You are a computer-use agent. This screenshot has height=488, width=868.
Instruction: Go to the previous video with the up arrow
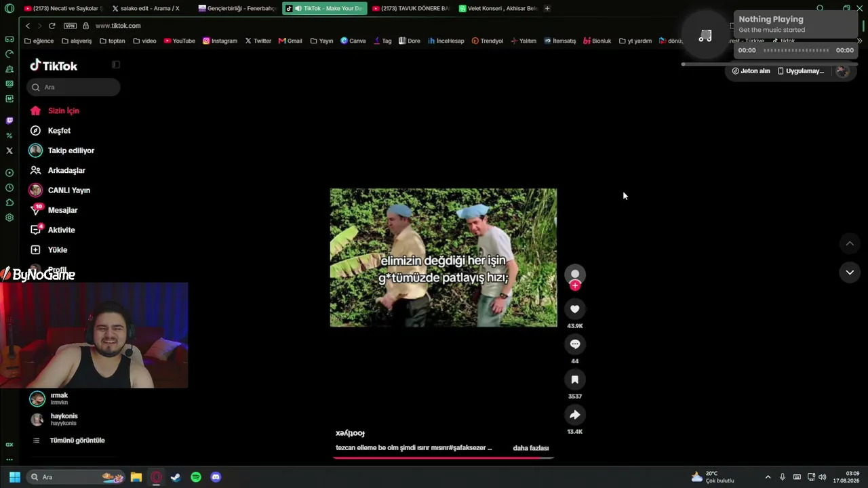850,243
